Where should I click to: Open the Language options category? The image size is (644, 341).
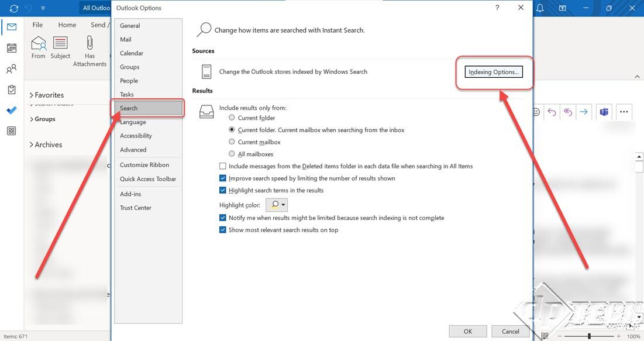pyautogui.click(x=148, y=122)
